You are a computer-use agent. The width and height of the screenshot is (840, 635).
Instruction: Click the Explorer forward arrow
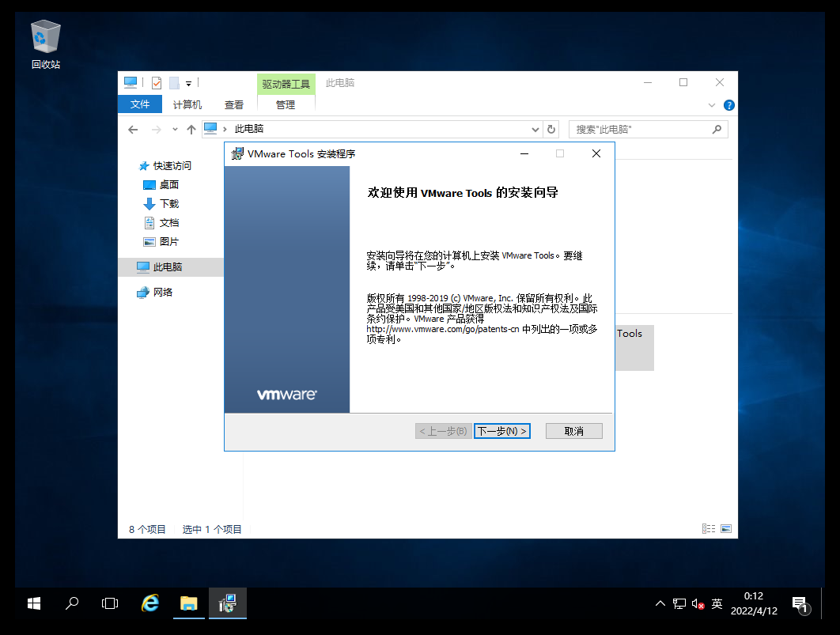tap(156, 130)
